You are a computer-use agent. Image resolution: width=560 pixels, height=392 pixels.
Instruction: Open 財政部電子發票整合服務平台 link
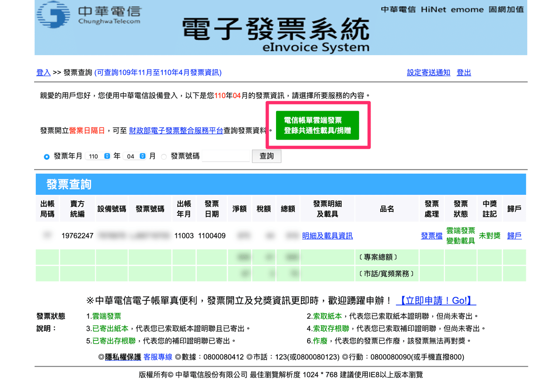(176, 130)
